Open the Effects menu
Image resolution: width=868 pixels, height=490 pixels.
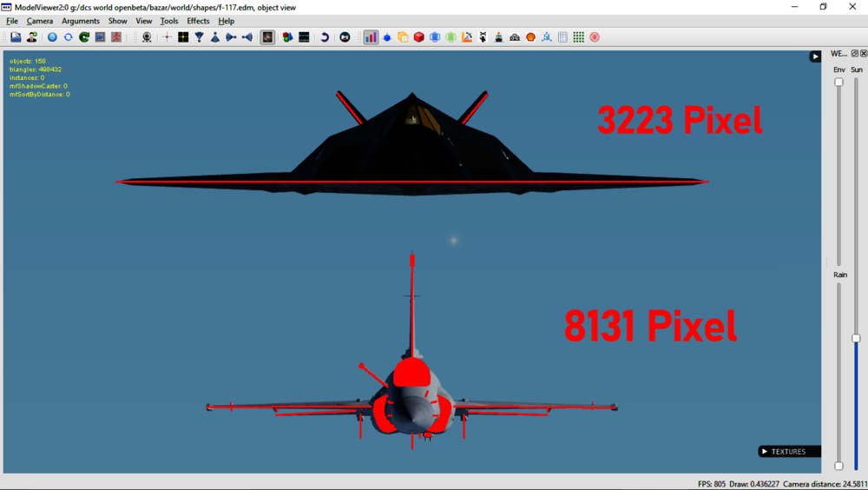point(198,21)
